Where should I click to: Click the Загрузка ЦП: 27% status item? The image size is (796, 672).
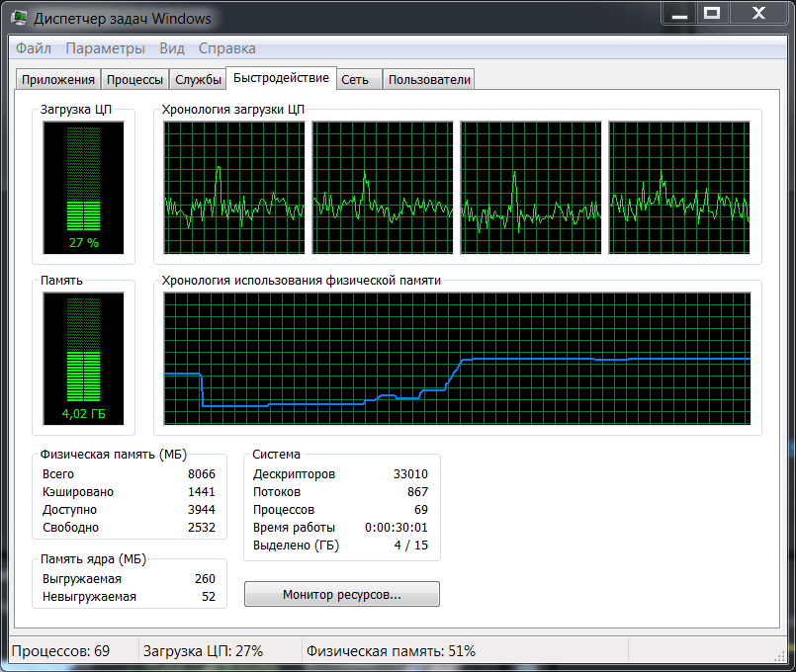[203, 650]
